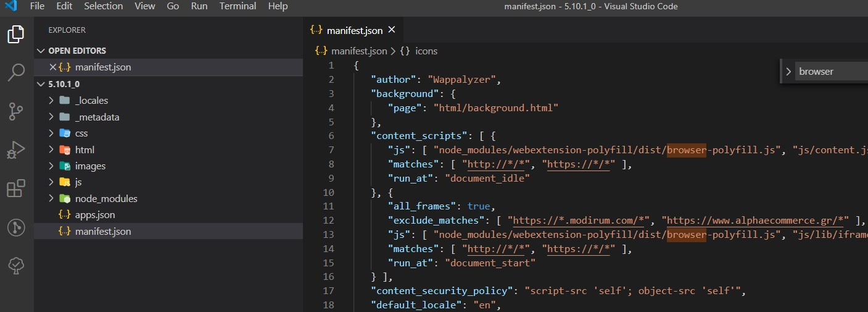This screenshot has height=312, width=868.
Task: Click the js folder icon
Action: (x=65, y=182)
